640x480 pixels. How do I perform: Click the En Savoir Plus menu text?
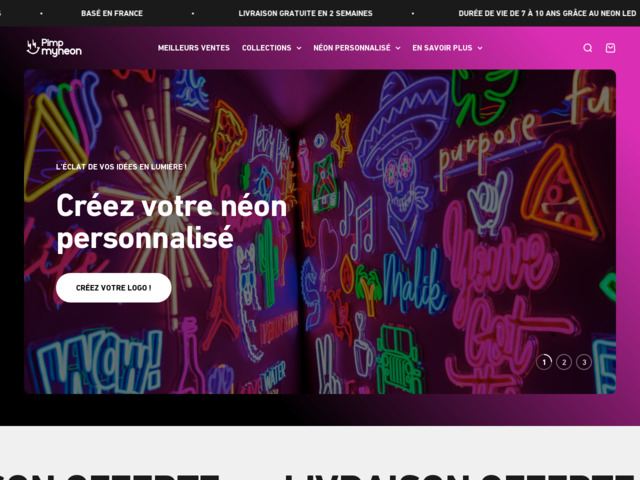pyautogui.click(x=442, y=48)
